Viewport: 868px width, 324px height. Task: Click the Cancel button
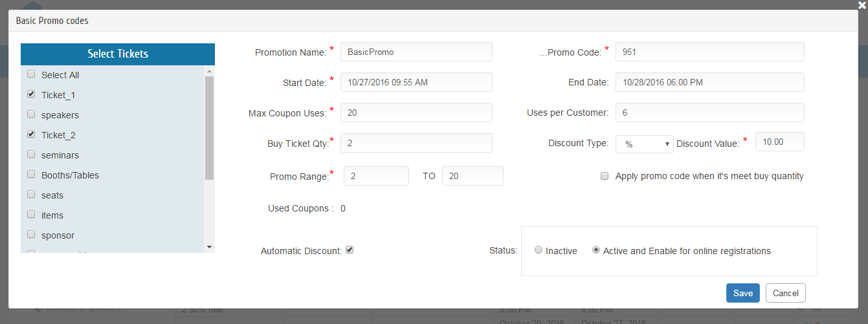pyautogui.click(x=786, y=293)
